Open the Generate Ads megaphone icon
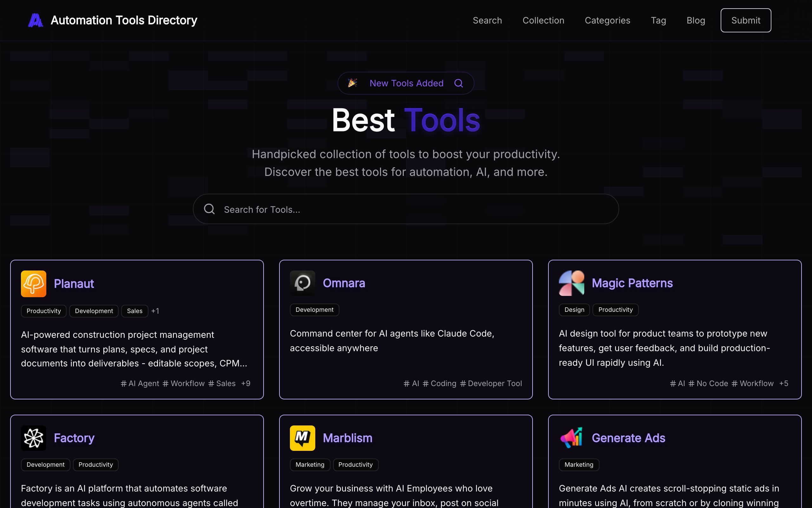Viewport: 812px width, 508px height. 572,438
